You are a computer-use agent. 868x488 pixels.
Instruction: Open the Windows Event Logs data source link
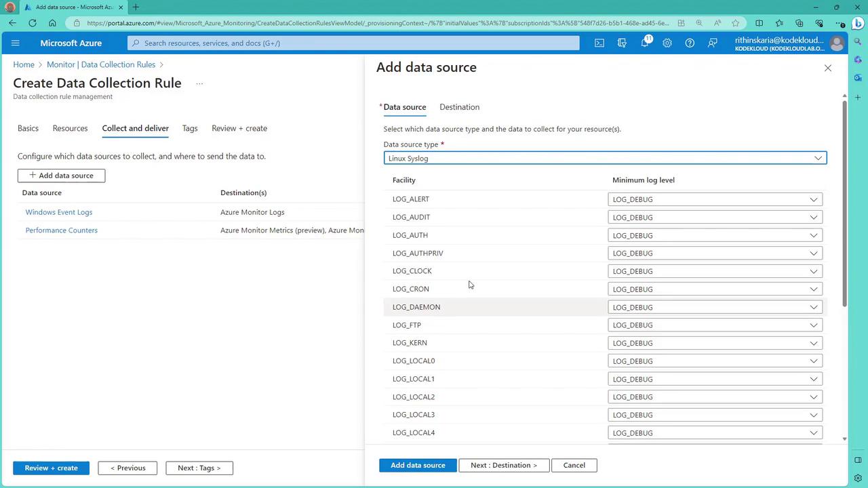tap(59, 212)
